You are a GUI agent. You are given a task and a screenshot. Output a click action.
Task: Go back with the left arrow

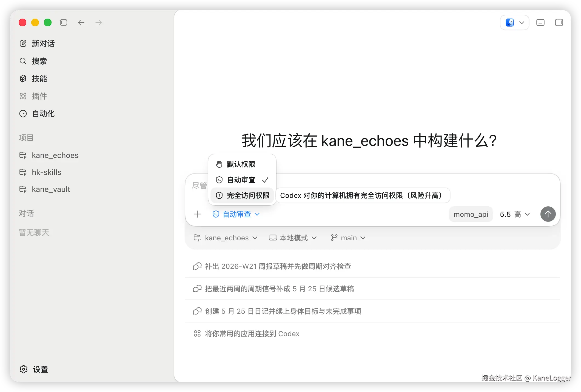(x=81, y=22)
